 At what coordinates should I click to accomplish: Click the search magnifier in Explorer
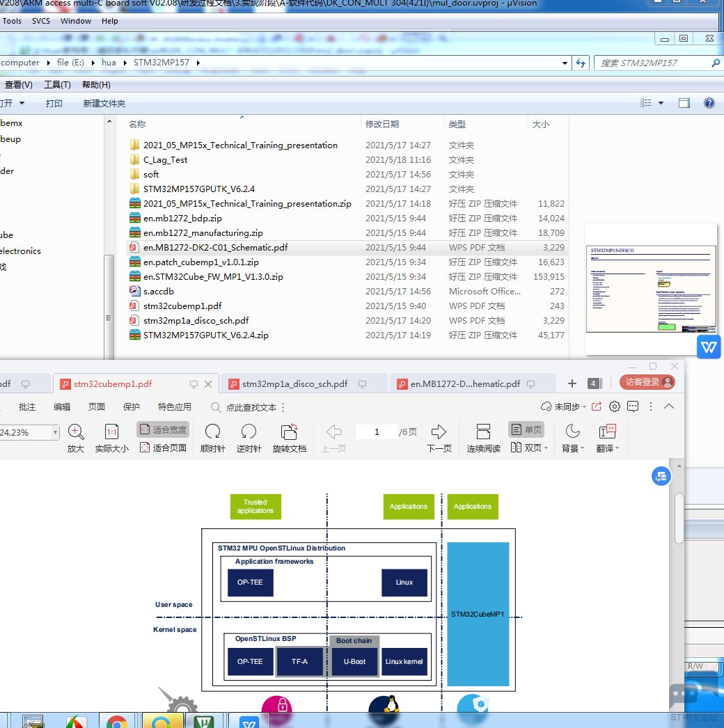[x=716, y=63]
